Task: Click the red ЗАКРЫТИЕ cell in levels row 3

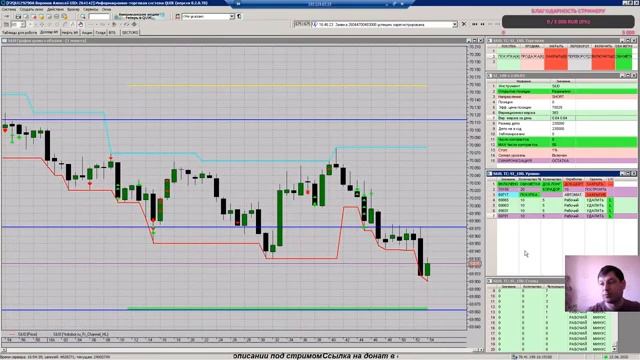Action: (x=596, y=195)
